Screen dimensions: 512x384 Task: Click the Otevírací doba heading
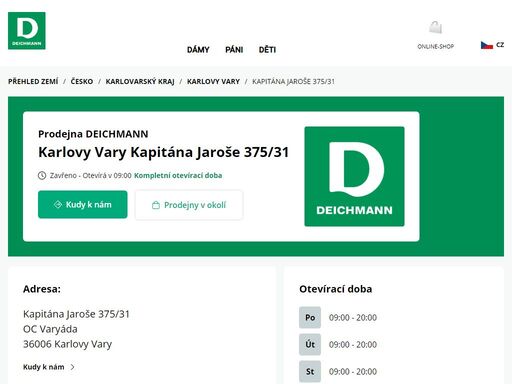[336, 289]
